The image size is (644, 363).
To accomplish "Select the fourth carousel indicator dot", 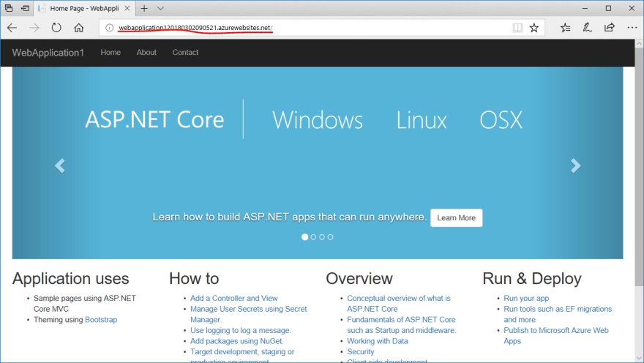I will 331,237.
